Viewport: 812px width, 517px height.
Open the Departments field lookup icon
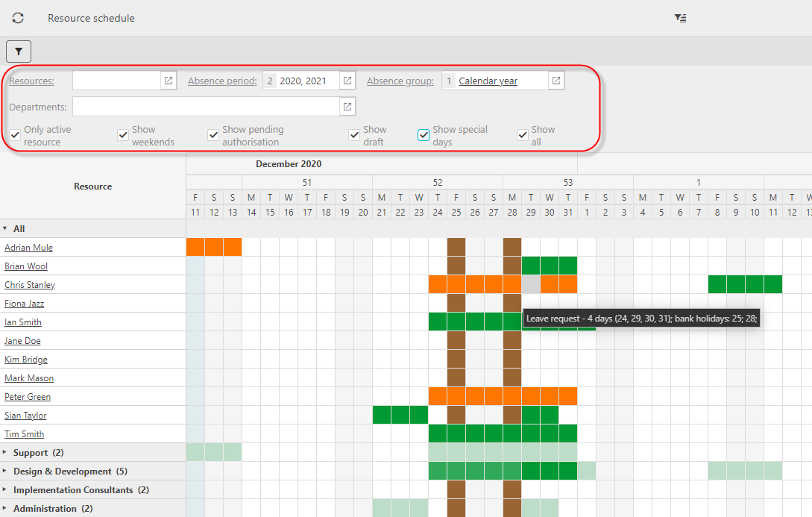347,107
